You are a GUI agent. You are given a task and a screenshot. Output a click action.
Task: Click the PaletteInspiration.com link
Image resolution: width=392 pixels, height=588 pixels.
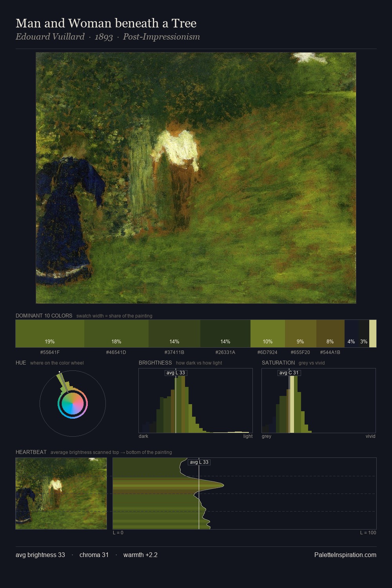[345, 555]
